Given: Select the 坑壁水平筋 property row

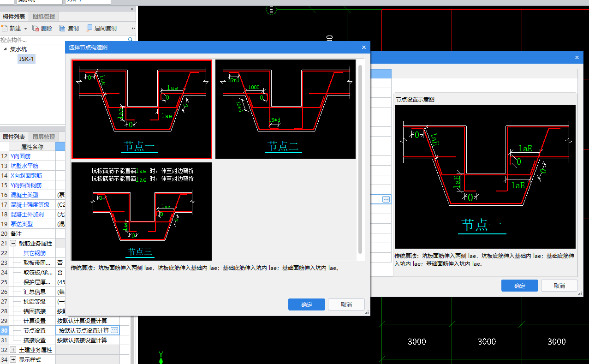Looking at the screenshot, I should [33, 166].
